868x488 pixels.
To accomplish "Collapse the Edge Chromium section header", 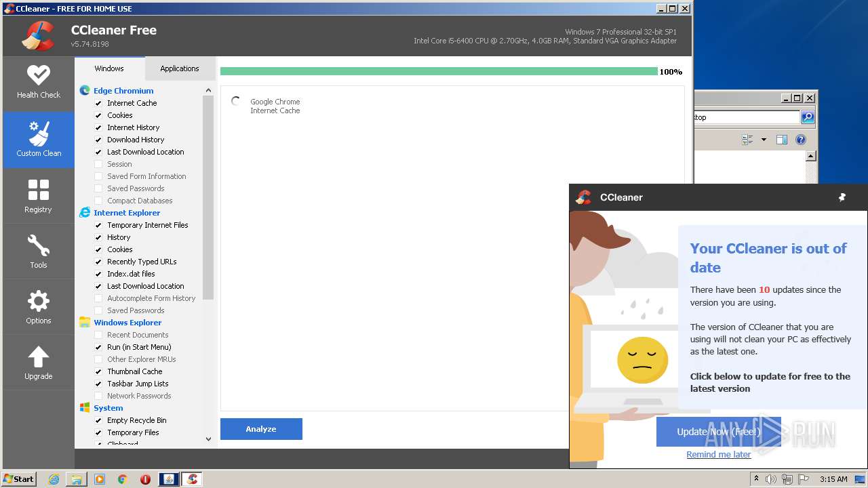I will pyautogui.click(x=123, y=91).
